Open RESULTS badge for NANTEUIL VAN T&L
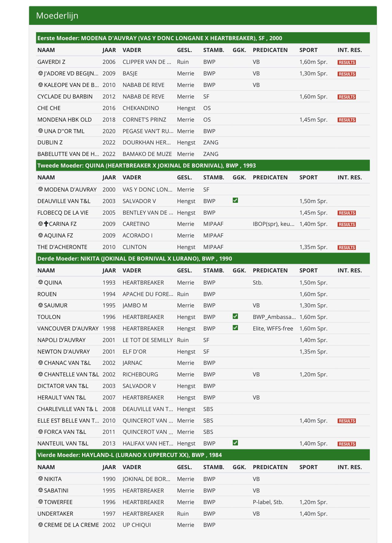Screen dimensions: 392x543 (346, 444)
